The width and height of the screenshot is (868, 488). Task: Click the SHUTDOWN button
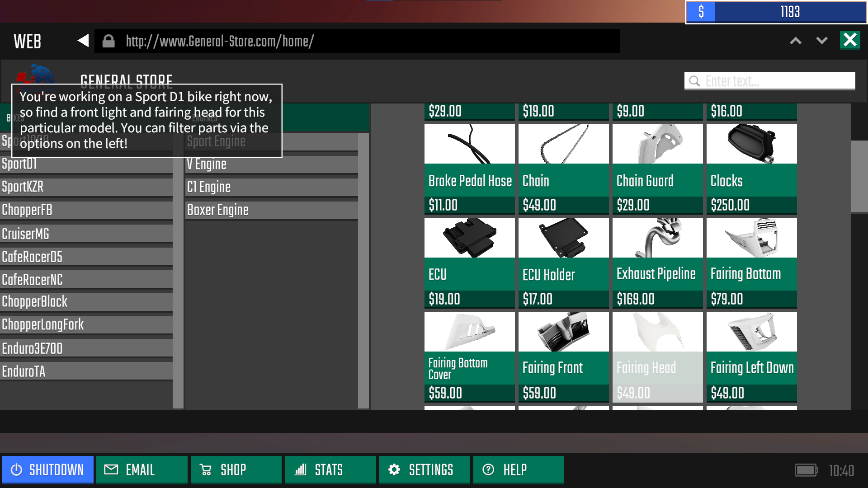(48, 470)
